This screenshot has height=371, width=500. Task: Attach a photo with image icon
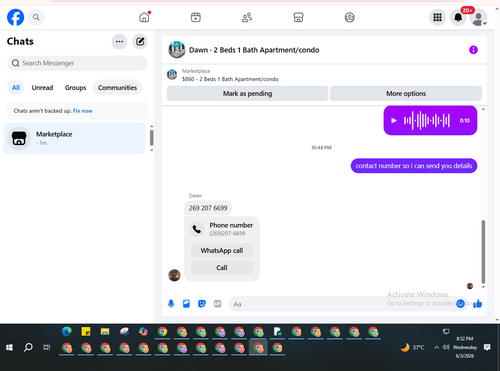pyautogui.click(x=186, y=304)
